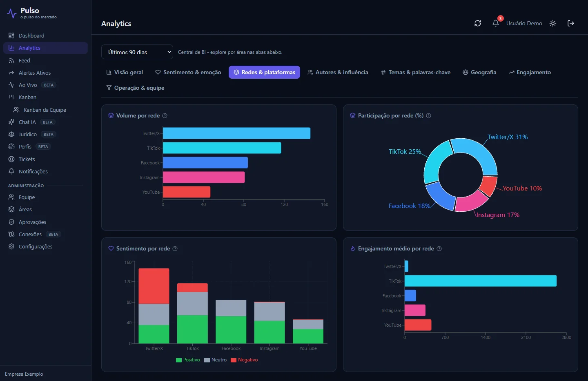Click info icon beside Sentimento por rede
The height and width of the screenshot is (381, 588).
[x=175, y=249]
